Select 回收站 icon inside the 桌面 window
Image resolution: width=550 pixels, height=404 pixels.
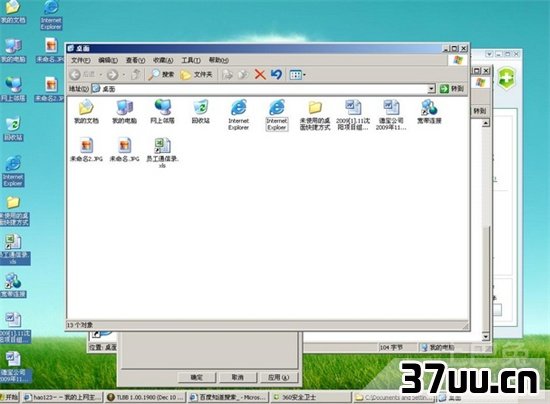[x=201, y=112]
